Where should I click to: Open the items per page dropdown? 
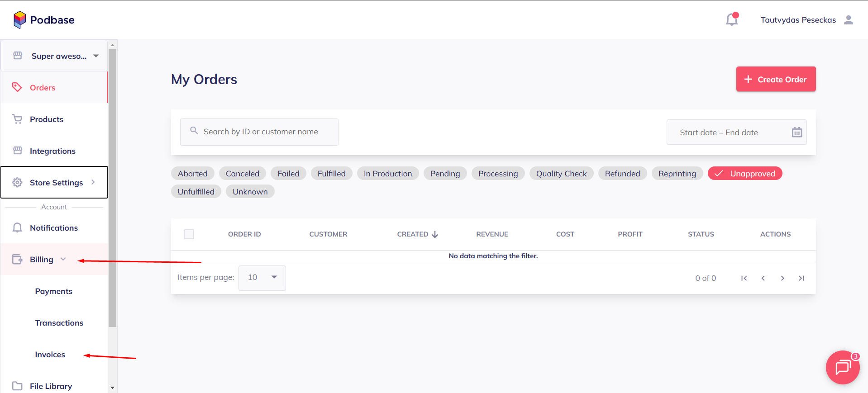click(x=262, y=277)
